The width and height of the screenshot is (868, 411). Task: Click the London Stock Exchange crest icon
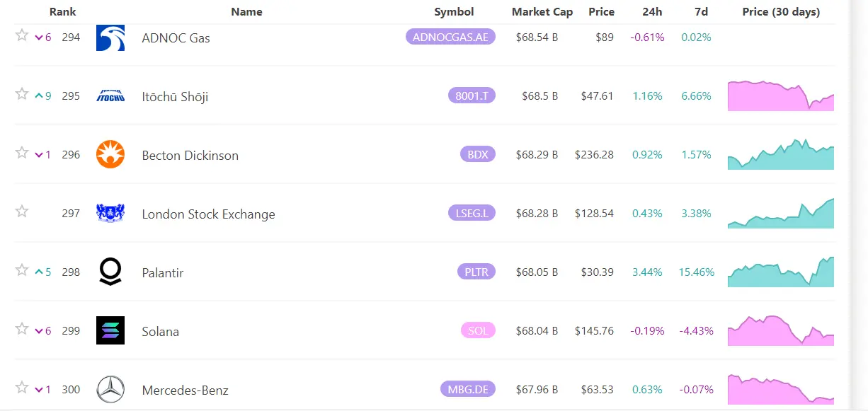pos(110,213)
